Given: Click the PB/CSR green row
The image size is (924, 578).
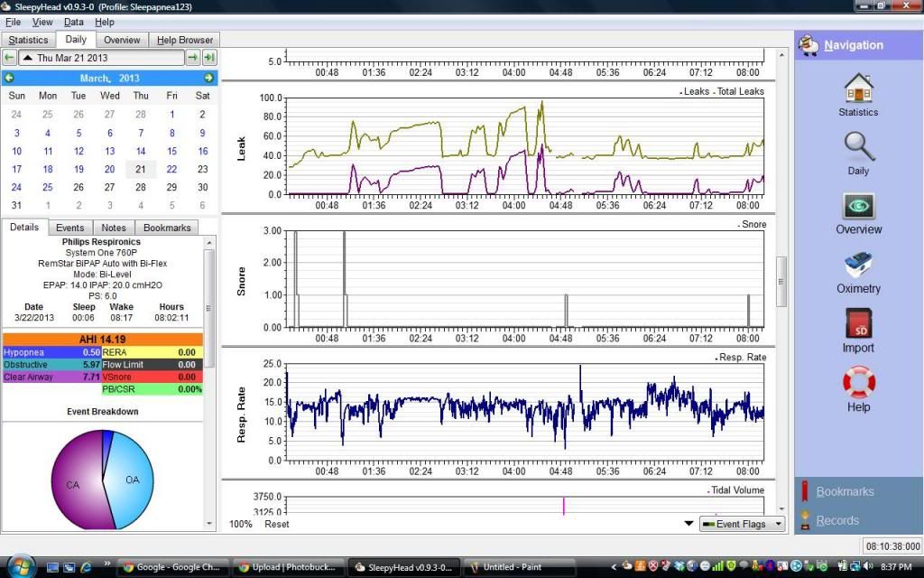Looking at the screenshot, I should 152,389.
